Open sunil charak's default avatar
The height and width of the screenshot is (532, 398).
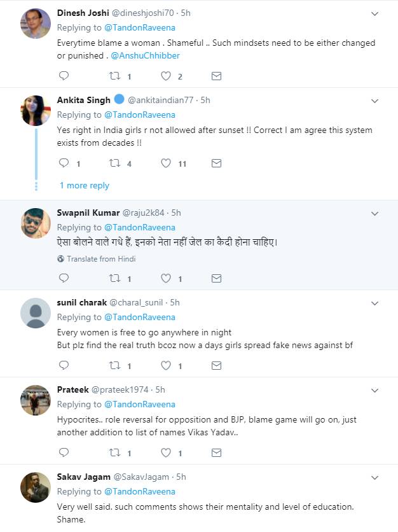(36, 313)
